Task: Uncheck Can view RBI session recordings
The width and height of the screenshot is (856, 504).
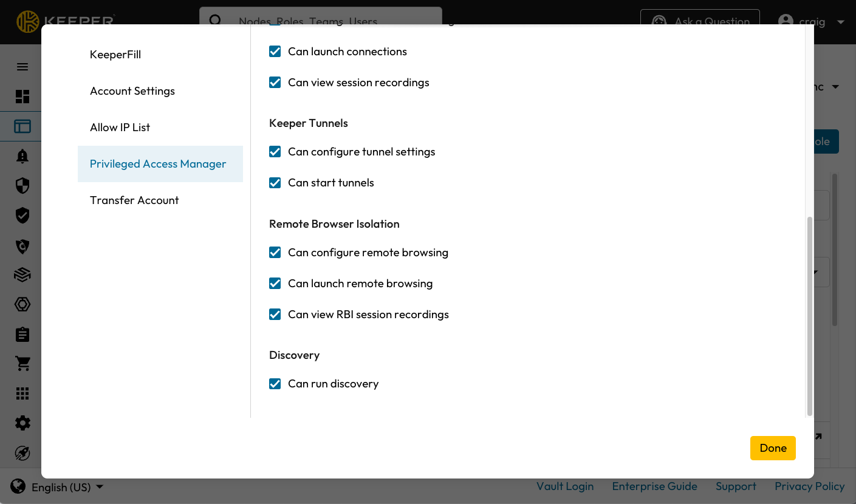Action: click(275, 315)
